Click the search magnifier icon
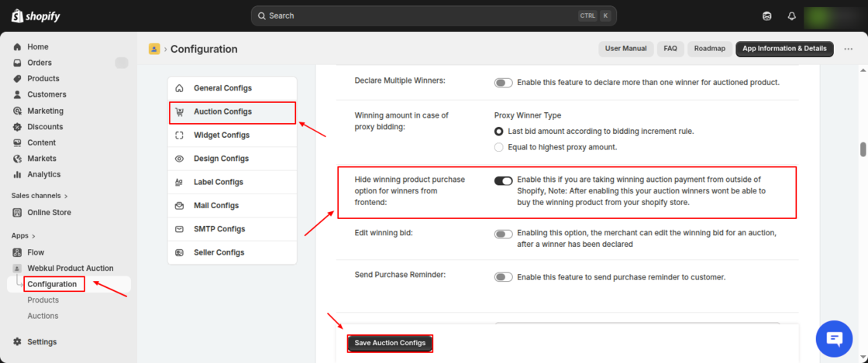The image size is (868, 363). pos(261,16)
